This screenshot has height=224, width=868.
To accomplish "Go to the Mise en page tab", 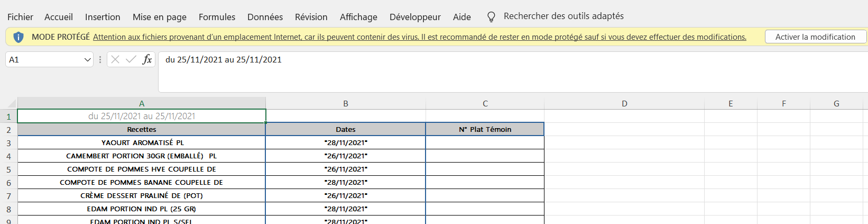I will point(159,17).
